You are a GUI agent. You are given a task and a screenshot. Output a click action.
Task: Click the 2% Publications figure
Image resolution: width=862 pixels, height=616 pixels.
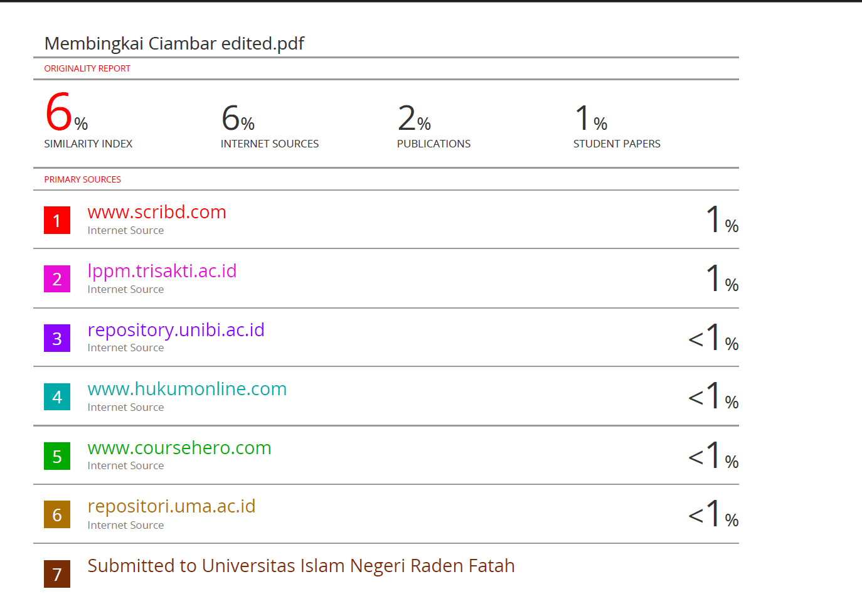click(414, 119)
